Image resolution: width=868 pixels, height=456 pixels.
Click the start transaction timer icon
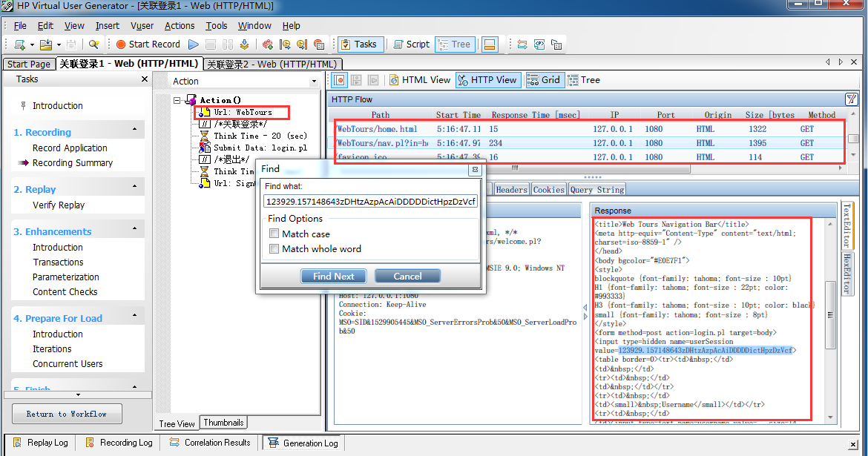(x=285, y=44)
